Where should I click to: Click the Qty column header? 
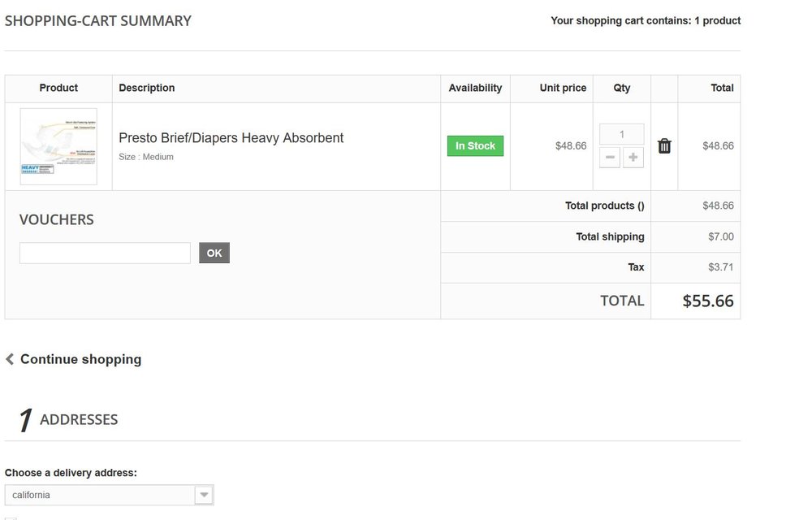622,88
